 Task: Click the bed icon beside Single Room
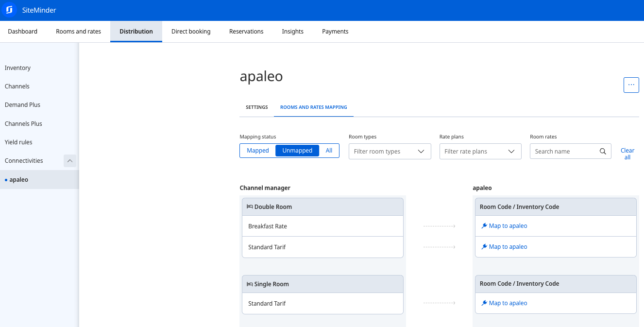click(250, 284)
